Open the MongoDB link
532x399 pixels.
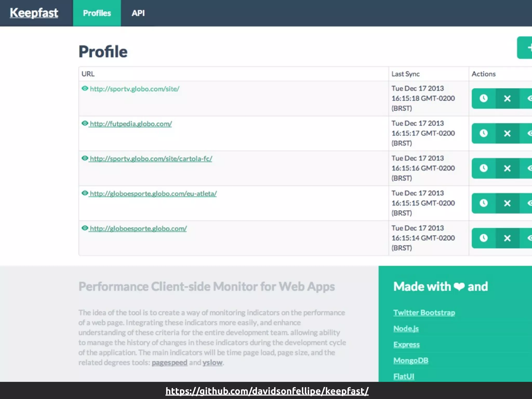[x=411, y=361]
